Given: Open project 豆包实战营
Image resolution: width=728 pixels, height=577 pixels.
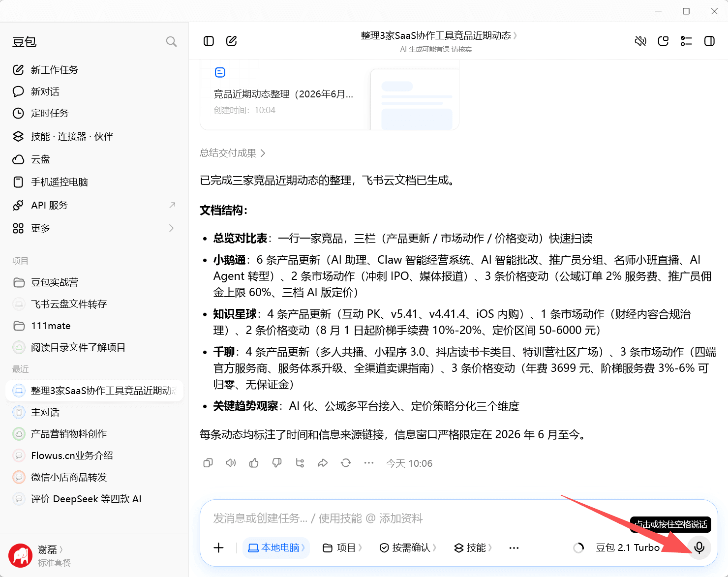Looking at the screenshot, I should point(94,282).
